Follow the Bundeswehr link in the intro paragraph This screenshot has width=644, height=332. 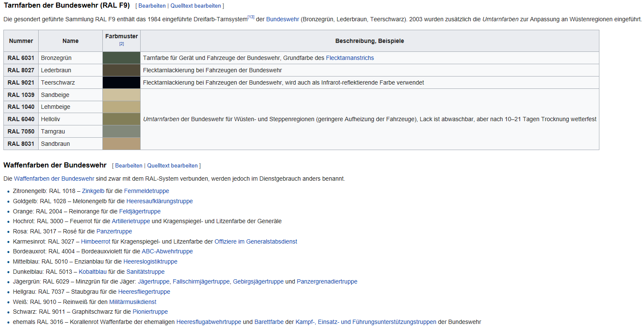282,20
